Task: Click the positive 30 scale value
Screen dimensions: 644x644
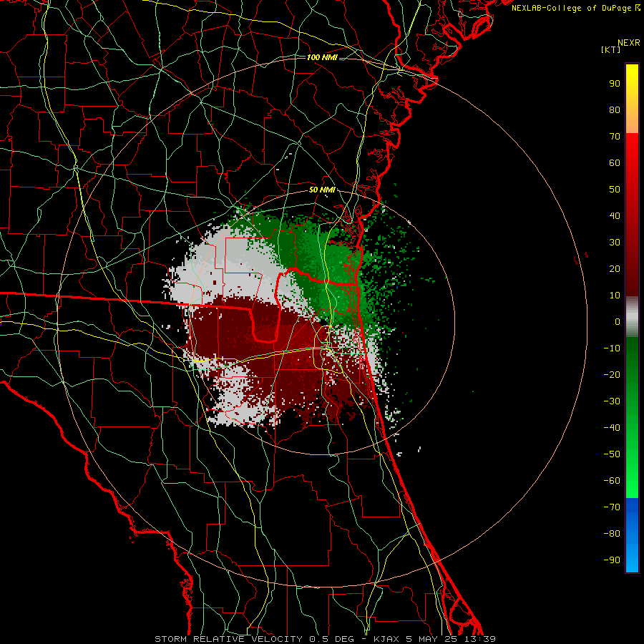Action: [x=615, y=243]
